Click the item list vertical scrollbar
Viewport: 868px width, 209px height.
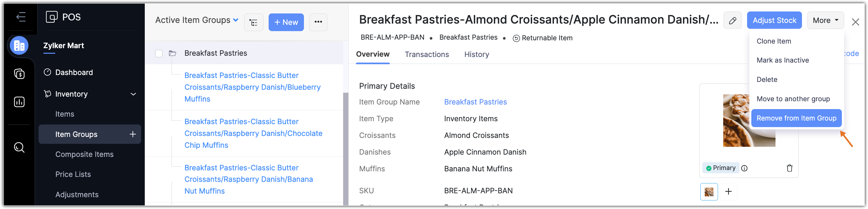pyautogui.click(x=345, y=149)
